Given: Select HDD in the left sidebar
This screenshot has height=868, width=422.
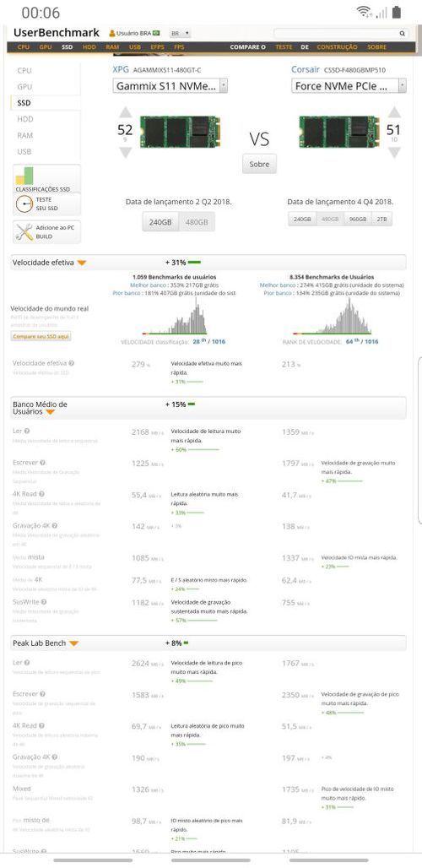Looking at the screenshot, I should tap(24, 119).
